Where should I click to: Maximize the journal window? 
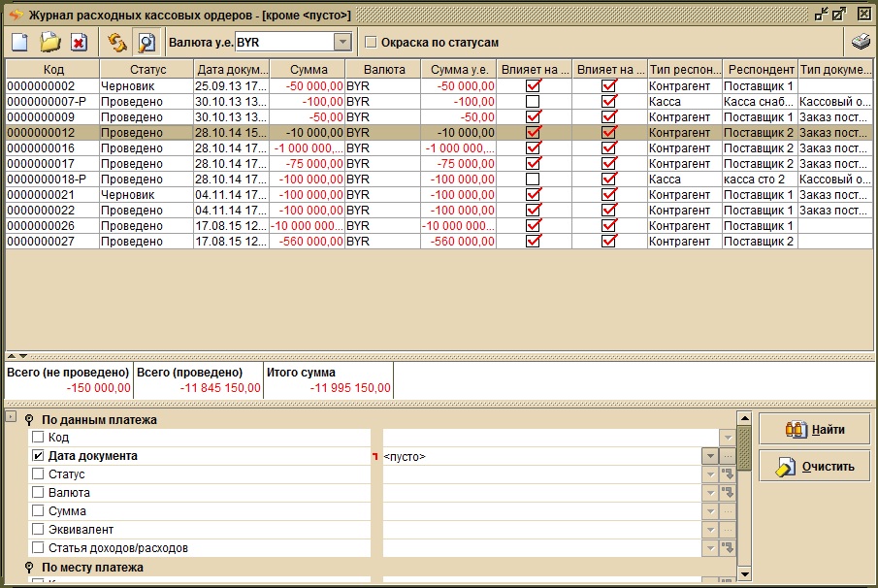839,14
